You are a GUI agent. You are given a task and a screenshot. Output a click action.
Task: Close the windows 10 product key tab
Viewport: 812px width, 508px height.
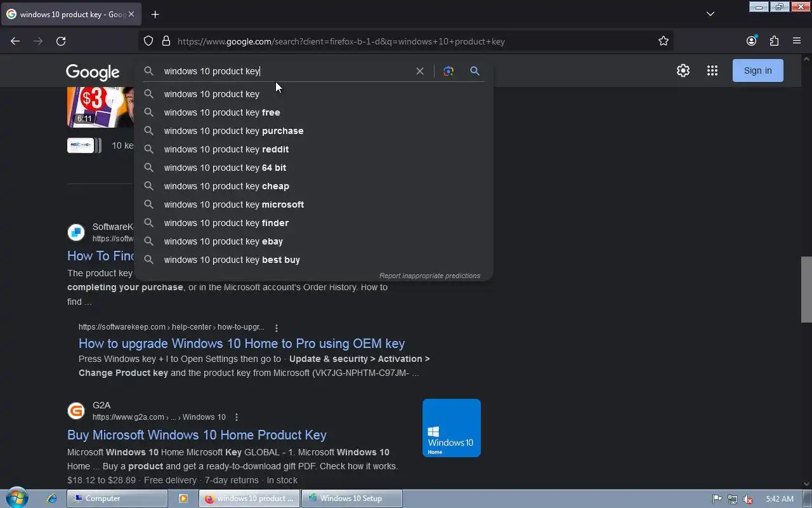point(131,14)
